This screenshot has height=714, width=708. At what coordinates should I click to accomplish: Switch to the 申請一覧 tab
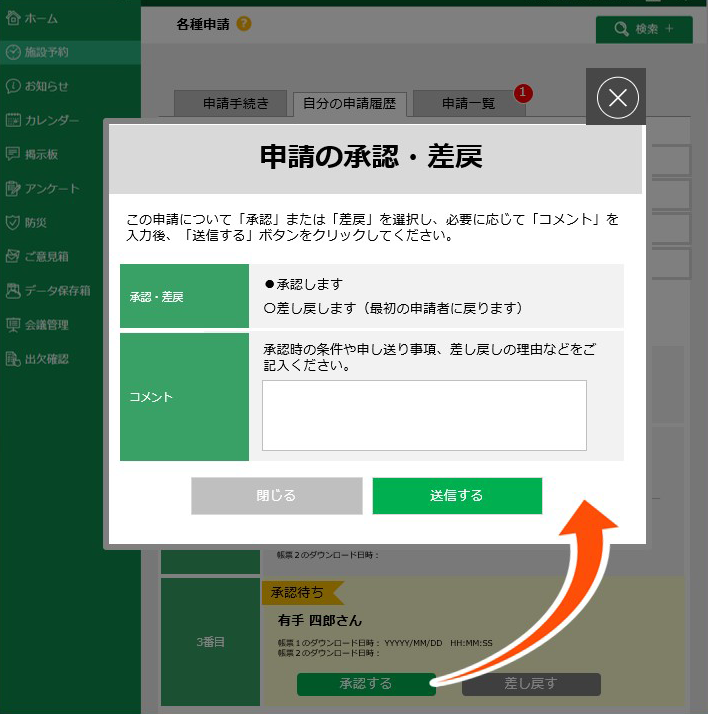(468, 104)
